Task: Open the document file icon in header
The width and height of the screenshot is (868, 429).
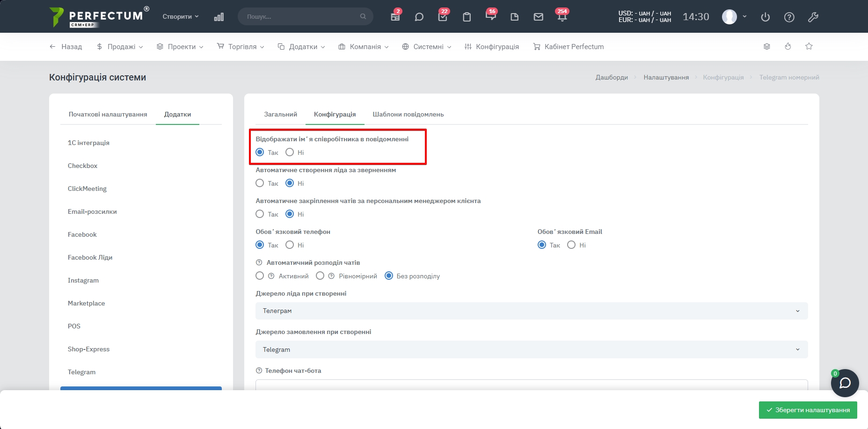Action: 515,17
